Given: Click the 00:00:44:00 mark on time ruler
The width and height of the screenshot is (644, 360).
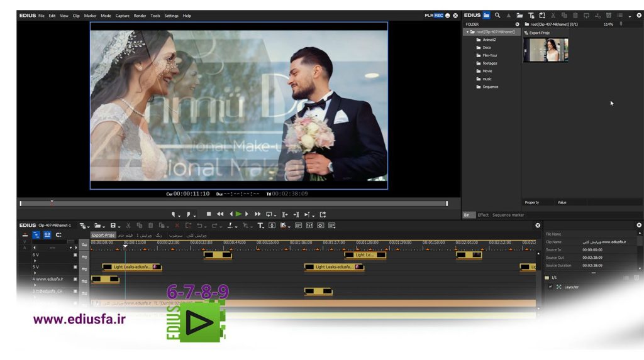Looking at the screenshot, I should click(235, 243).
